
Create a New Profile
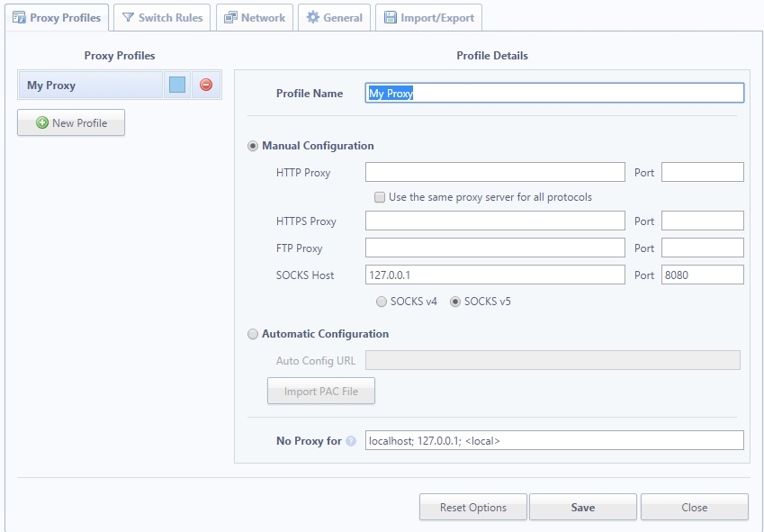pos(70,122)
